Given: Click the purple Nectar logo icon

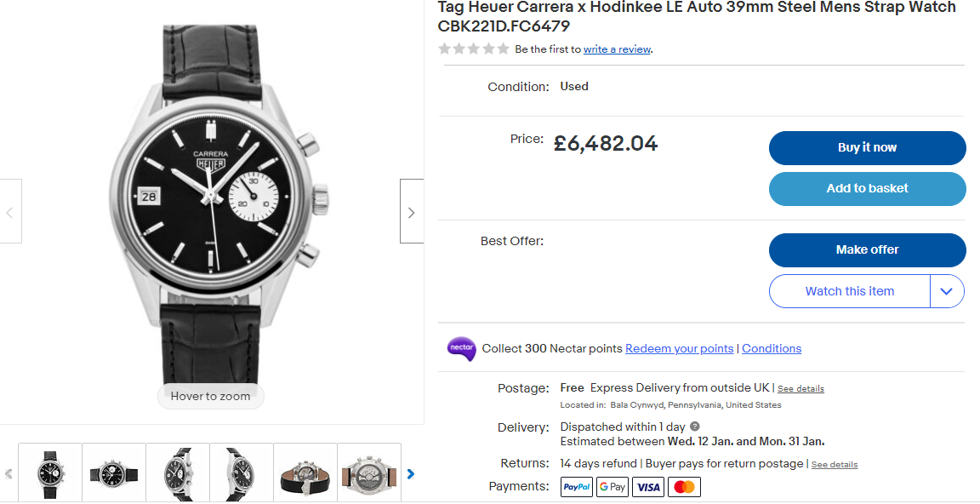Looking at the screenshot, I should 461,348.
